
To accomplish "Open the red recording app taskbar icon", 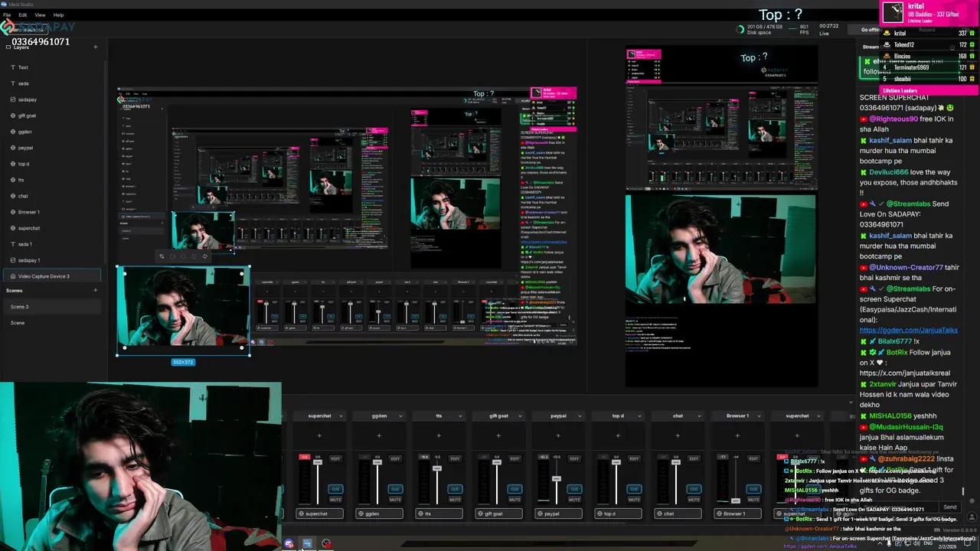I will coord(326,544).
